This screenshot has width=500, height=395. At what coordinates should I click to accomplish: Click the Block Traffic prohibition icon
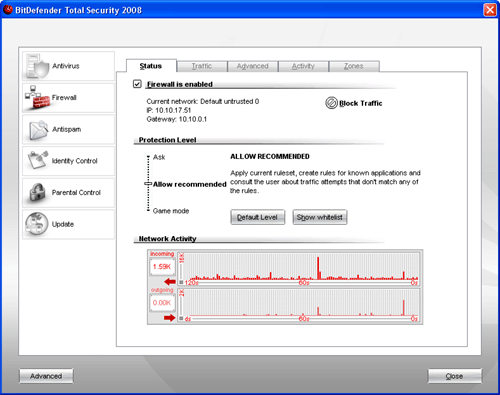pos(331,103)
